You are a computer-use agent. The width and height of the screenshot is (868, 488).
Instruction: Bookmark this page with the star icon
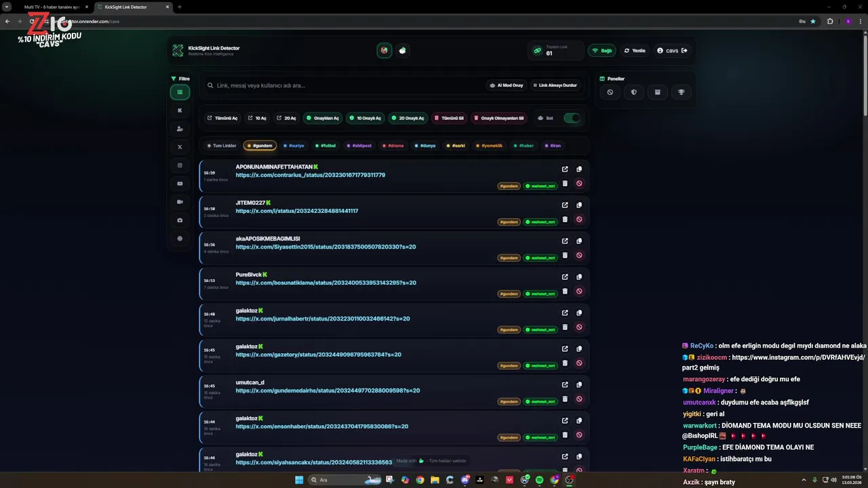click(x=813, y=21)
